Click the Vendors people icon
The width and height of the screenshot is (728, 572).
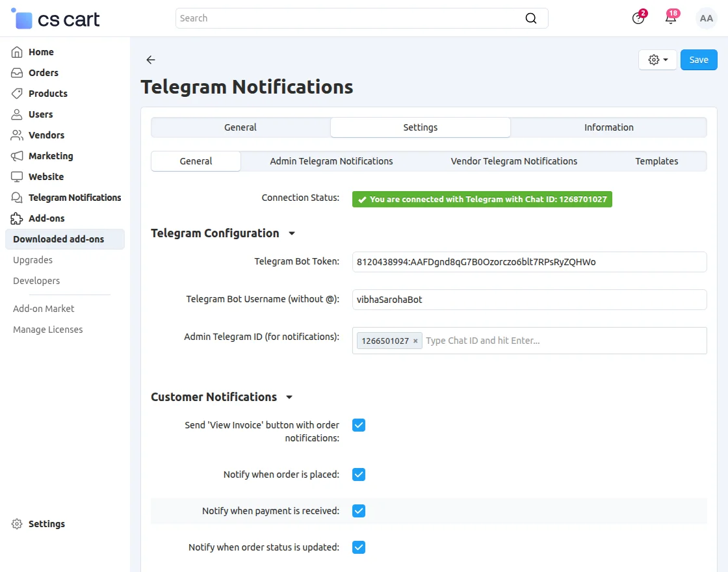pos(17,135)
